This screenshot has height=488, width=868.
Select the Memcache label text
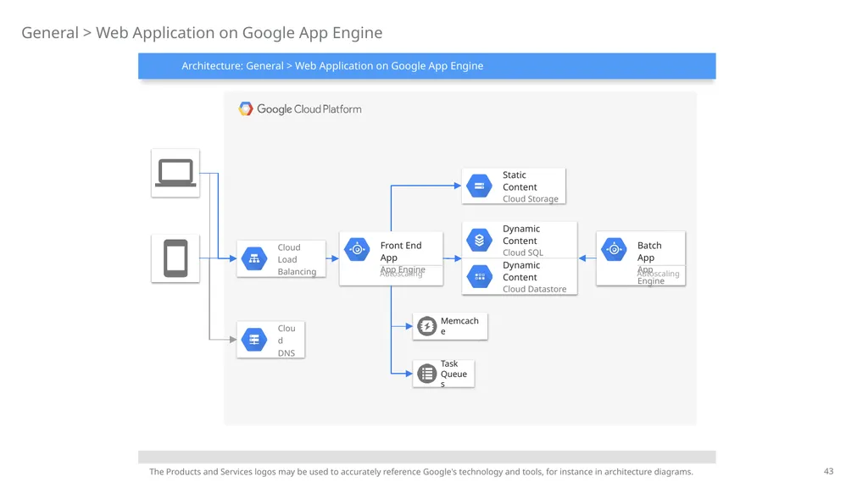(459, 326)
